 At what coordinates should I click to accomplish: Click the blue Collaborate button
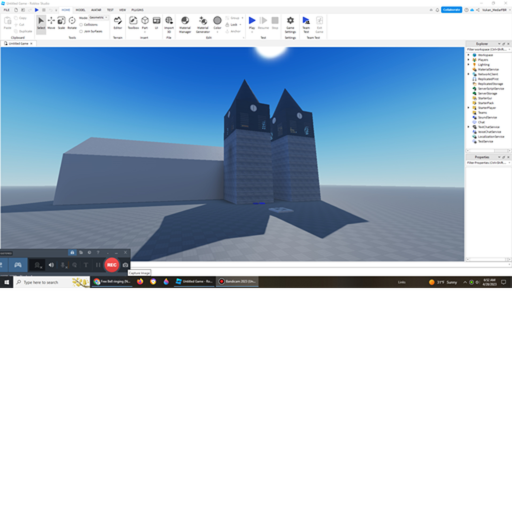(451, 10)
